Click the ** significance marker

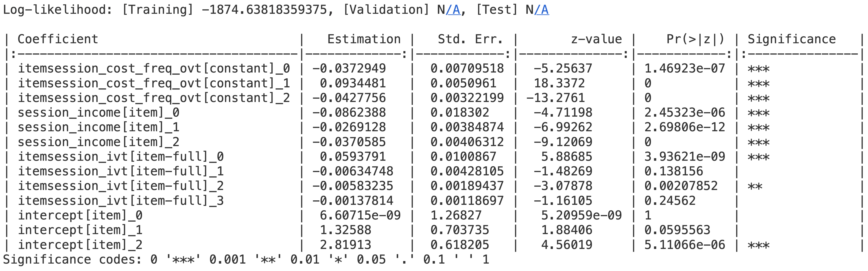(x=755, y=186)
